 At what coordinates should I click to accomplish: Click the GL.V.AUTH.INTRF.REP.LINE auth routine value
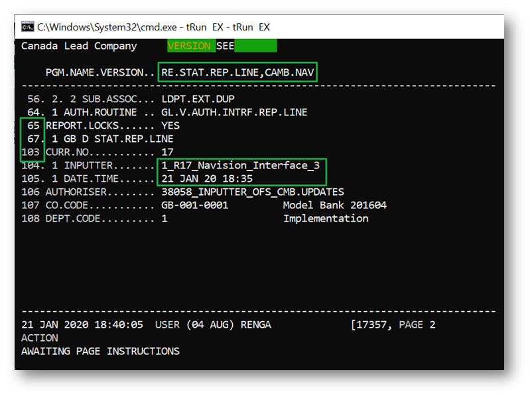(234, 112)
